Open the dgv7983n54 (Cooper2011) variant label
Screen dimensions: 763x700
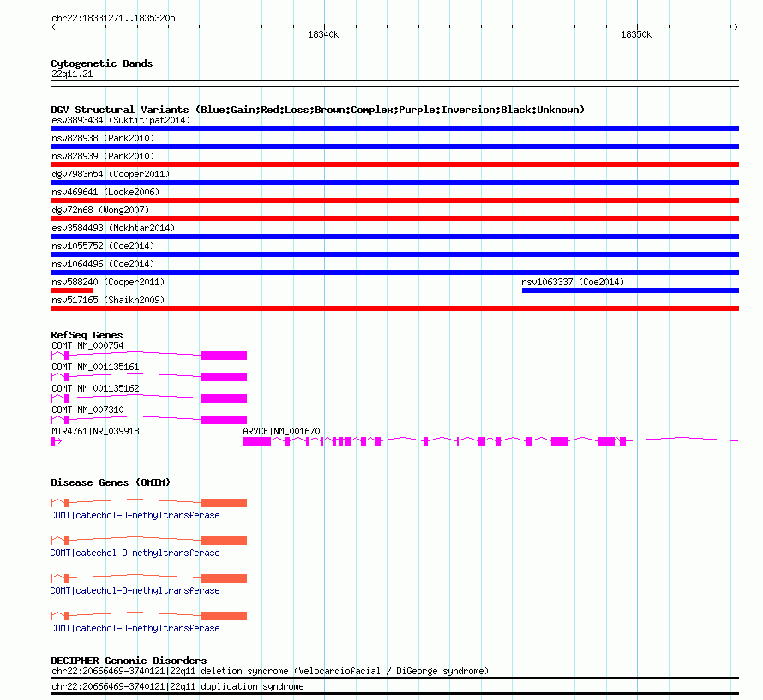[x=111, y=174]
